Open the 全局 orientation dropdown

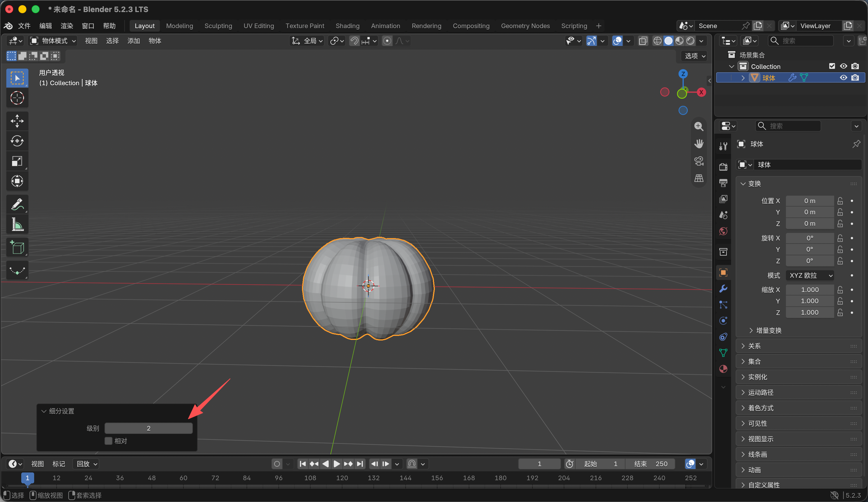pyautogui.click(x=307, y=41)
